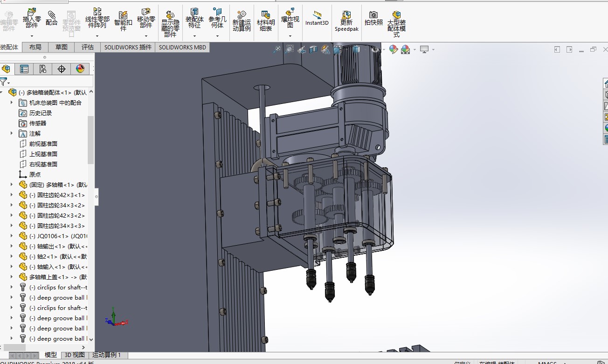Toggle Large Assembly Mode (大型装配体模式)
This screenshot has width=608, height=364.
(396, 24)
